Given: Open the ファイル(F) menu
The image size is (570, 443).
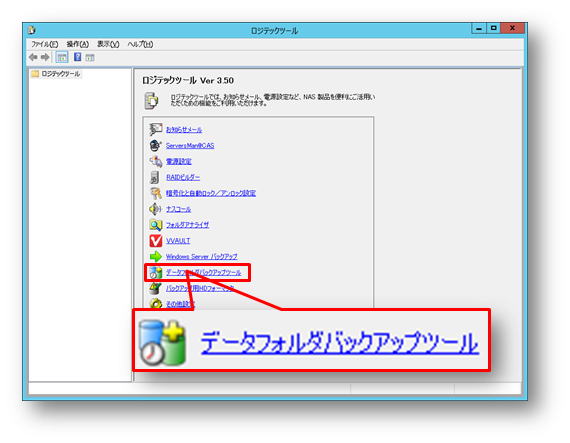Looking at the screenshot, I should (44, 44).
